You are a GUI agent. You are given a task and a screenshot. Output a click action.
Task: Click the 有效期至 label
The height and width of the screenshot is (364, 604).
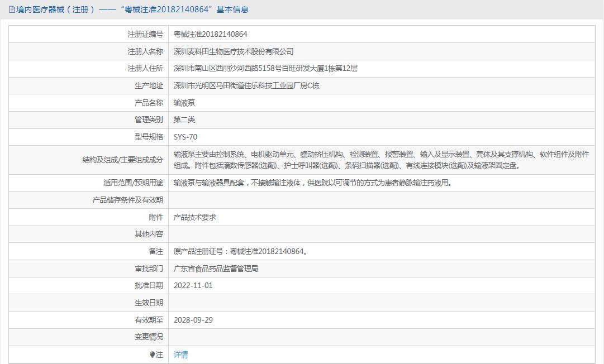[149, 320]
